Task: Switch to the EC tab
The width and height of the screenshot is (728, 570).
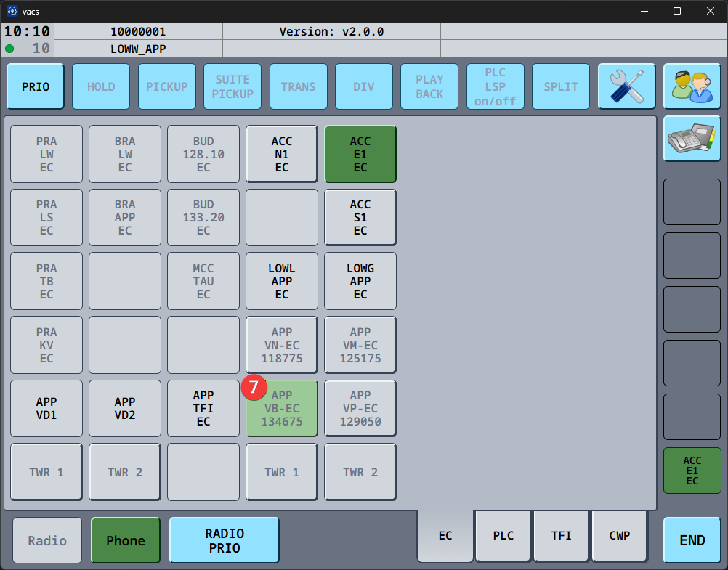Action: coord(445,536)
